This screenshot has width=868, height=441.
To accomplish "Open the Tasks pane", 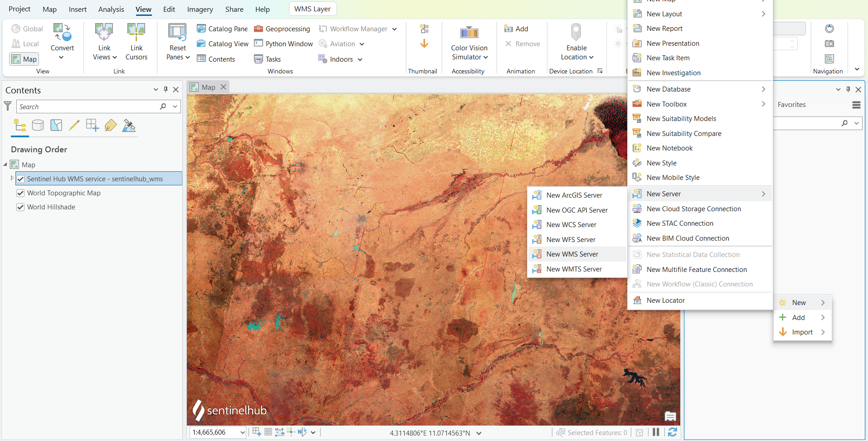I will (268, 59).
